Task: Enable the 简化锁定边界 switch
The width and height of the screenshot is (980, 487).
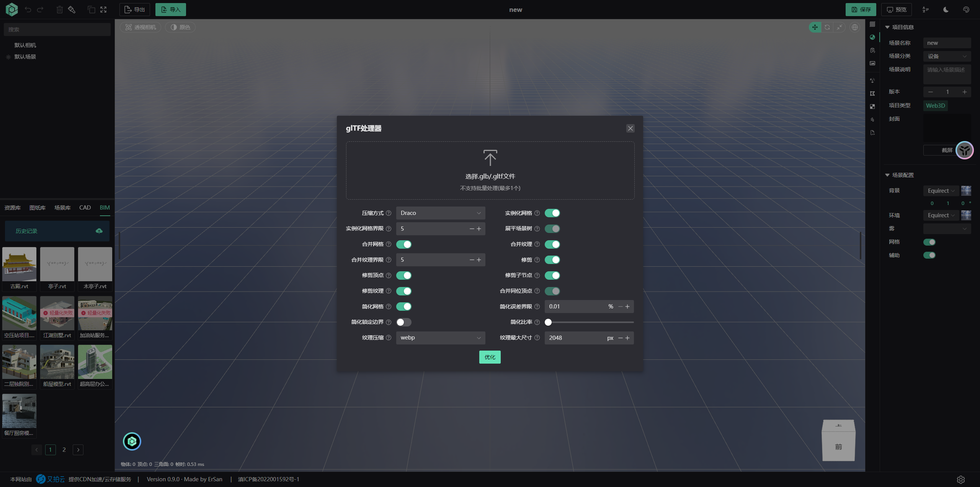Action: click(x=404, y=322)
